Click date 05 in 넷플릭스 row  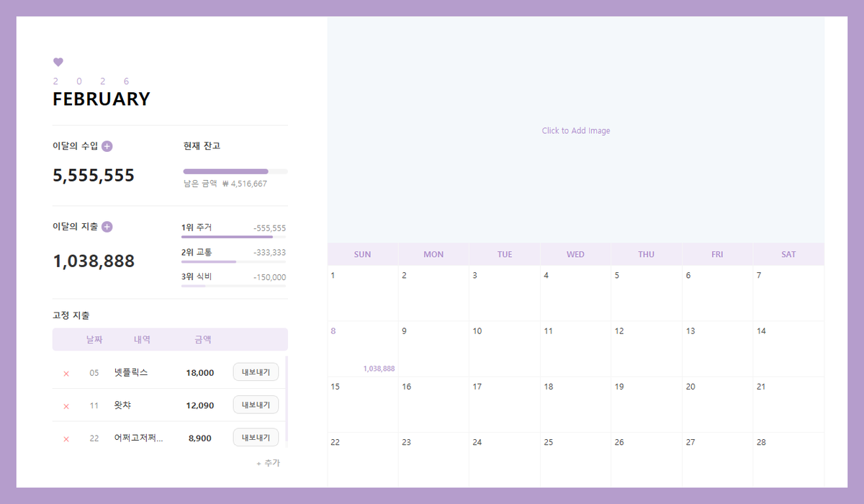(94, 373)
